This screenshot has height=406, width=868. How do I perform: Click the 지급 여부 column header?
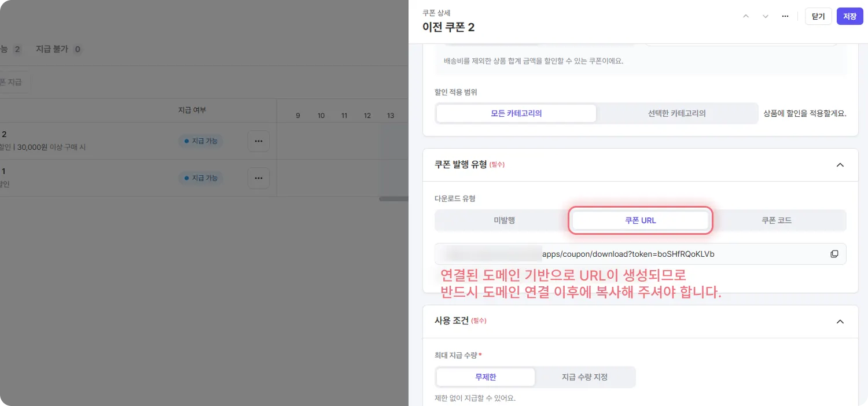(192, 110)
